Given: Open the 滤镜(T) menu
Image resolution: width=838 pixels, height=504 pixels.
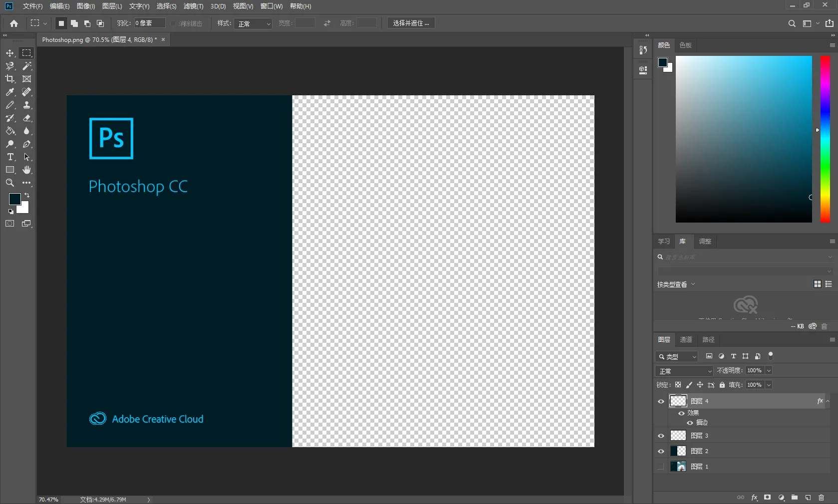Looking at the screenshot, I should [193, 6].
